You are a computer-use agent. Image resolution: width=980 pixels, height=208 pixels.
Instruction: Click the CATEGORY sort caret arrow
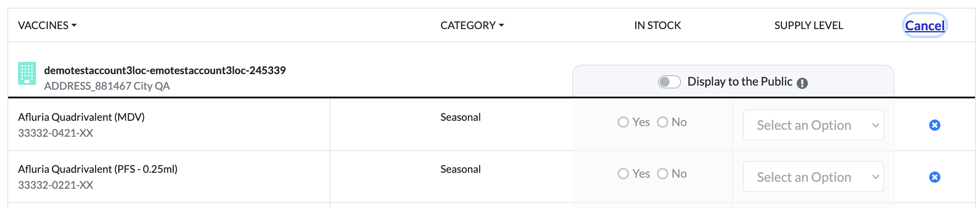(x=501, y=25)
